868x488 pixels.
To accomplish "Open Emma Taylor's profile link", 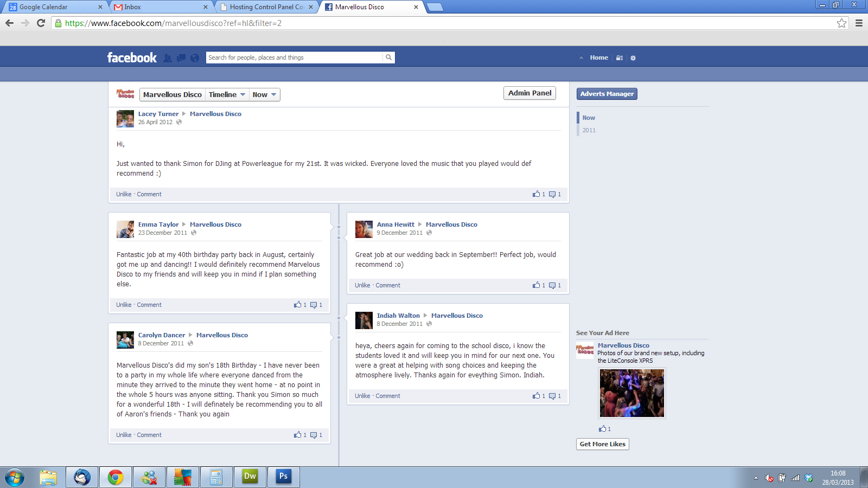I will click(x=158, y=224).
